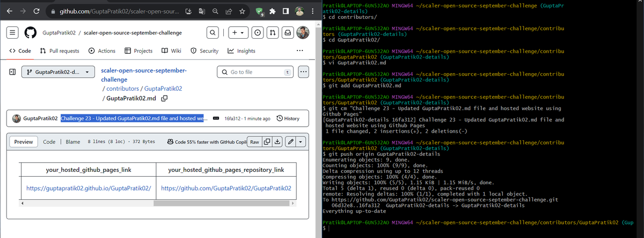
Task: Select the Preview view toggle
Action: 24,142
